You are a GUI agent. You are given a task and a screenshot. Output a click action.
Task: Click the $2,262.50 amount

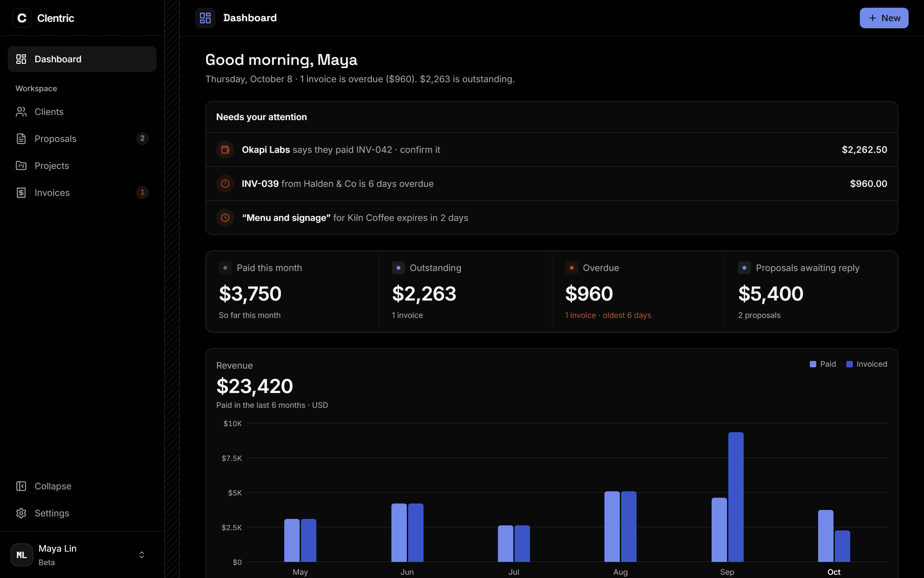click(x=864, y=149)
